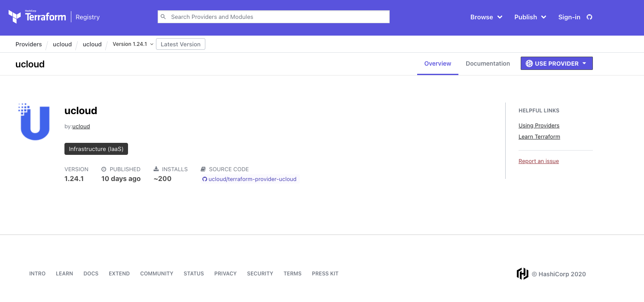Image resolution: width=644 pixels, height=302 pixels.
Task: Go to the Providers breadcrumb
Action: [29, 44]
